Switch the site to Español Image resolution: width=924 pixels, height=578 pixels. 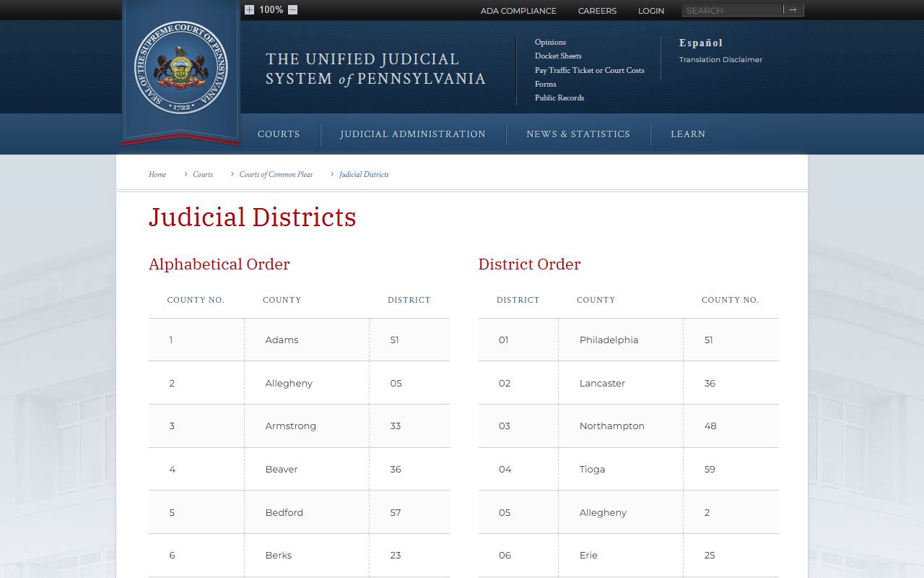(x=701, y=43)
